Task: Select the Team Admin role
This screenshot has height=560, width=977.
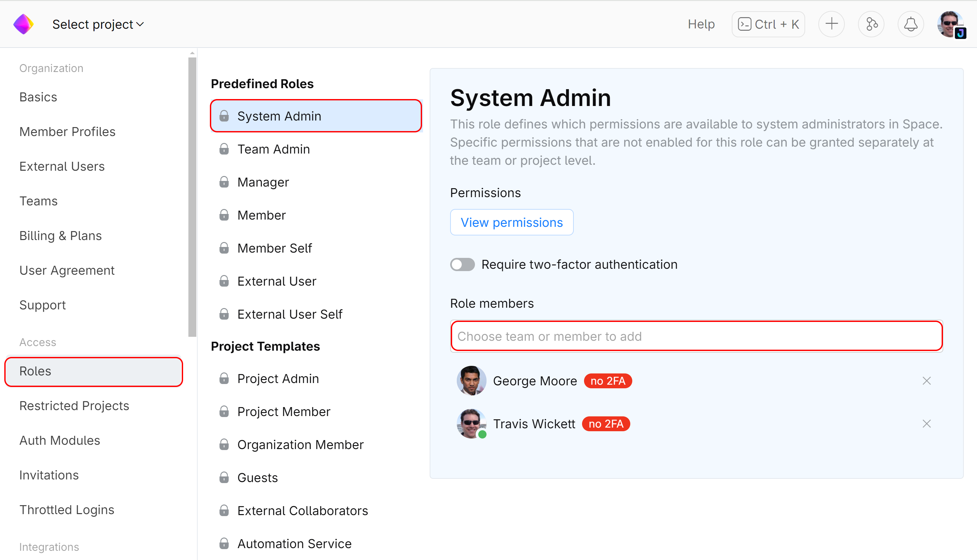Action: pyautogui.click(x=273, y=149)
